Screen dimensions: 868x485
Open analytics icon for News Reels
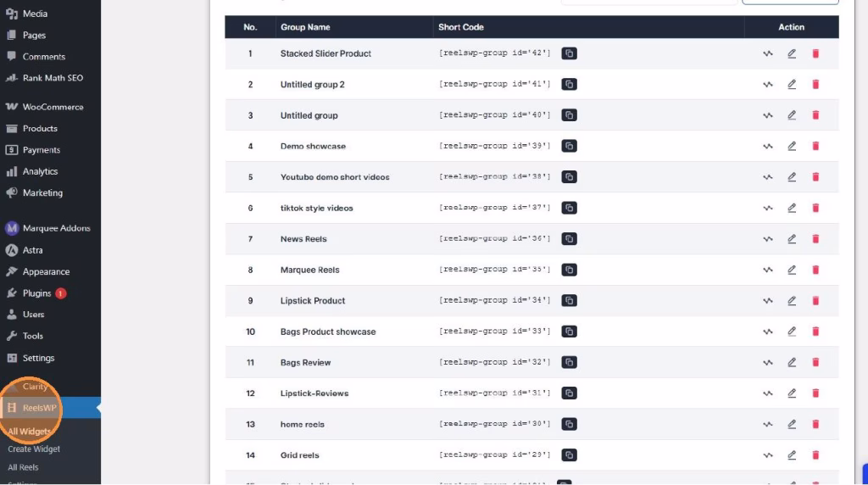(x=768, y=239)
